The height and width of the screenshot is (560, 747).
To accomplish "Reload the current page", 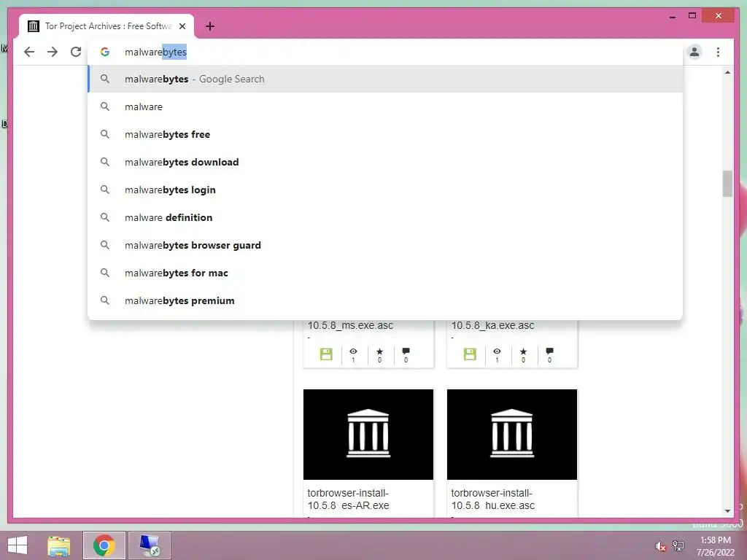I will (x=76, y=52).
